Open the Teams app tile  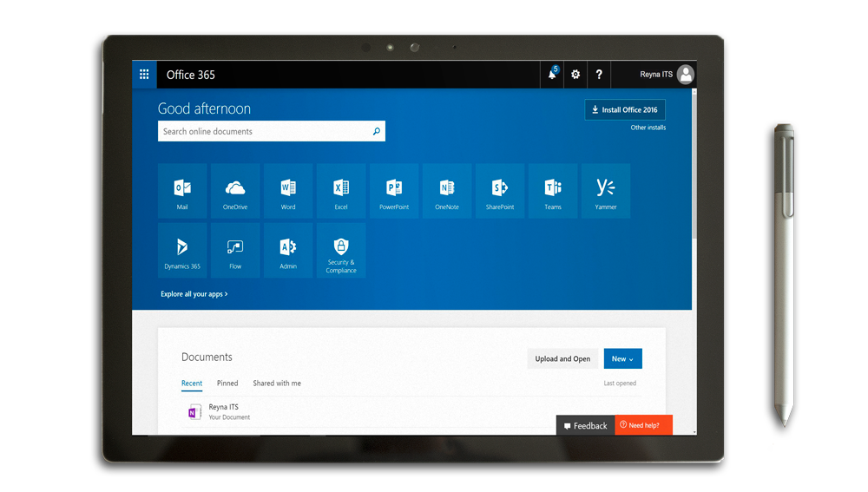(553, 191)
